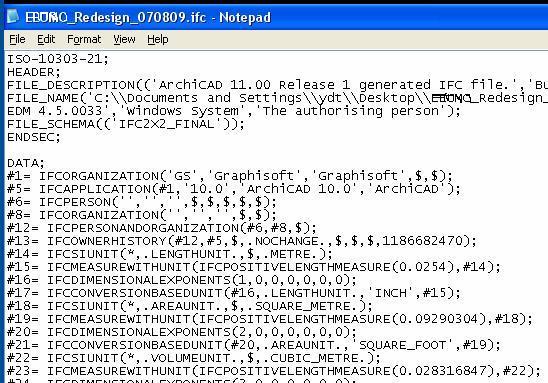This screenshot has height=383, width=548.
Task: Click line #6 IFCPERSON
Action: [142, 202]
